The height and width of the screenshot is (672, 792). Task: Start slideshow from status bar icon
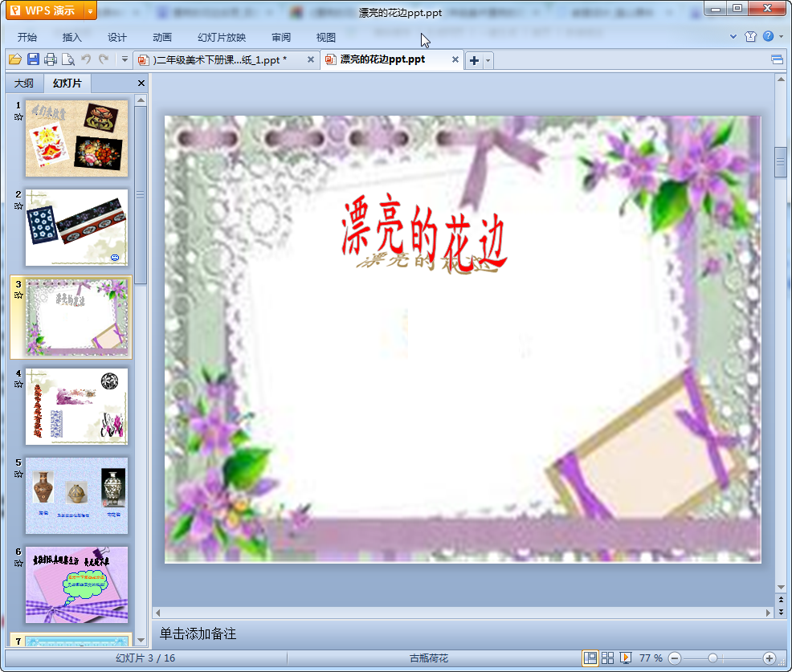coord(626,658)
